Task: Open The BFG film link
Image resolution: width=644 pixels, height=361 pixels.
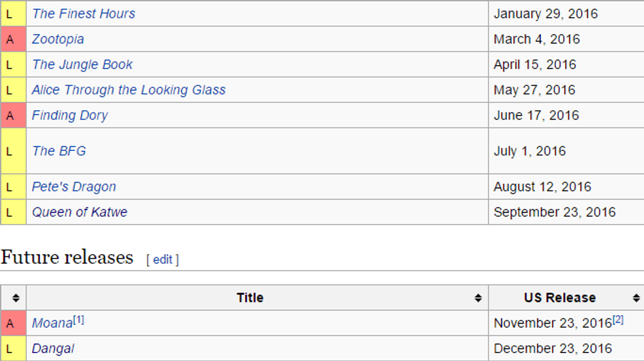Action: point(59,151)
